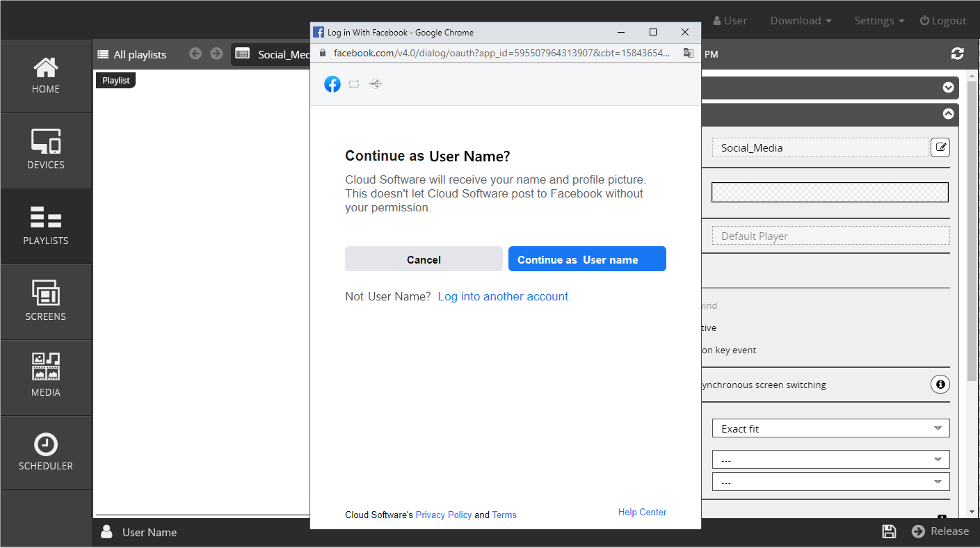Screen dimensions: 980x548
Task: Open the DEVICES section
Action: (46, 150)
